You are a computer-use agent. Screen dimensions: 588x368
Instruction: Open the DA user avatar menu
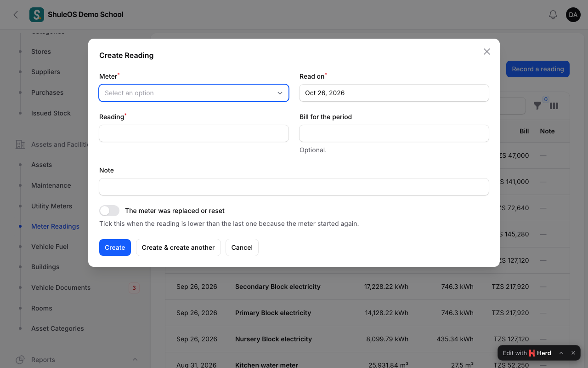point(573,15)
